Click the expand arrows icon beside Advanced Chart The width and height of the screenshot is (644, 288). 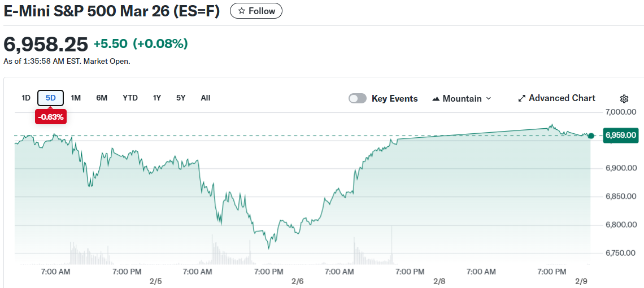pos(522,99)
